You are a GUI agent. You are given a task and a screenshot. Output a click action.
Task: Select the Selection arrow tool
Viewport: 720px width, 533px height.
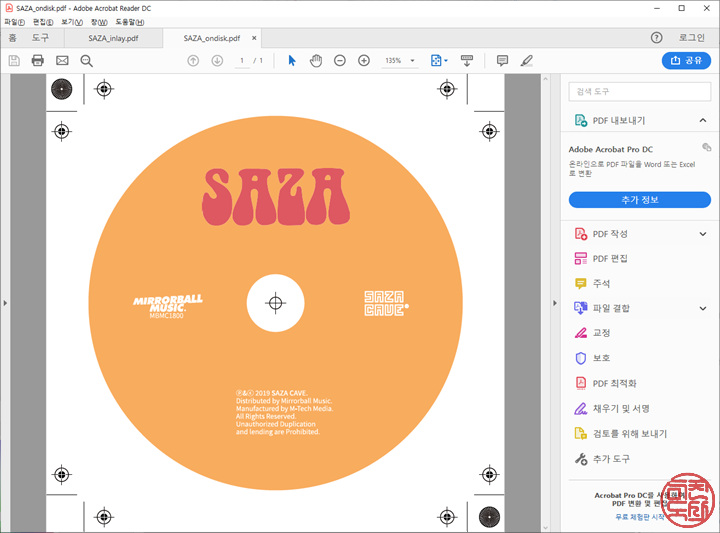click(x=292, y=61)
